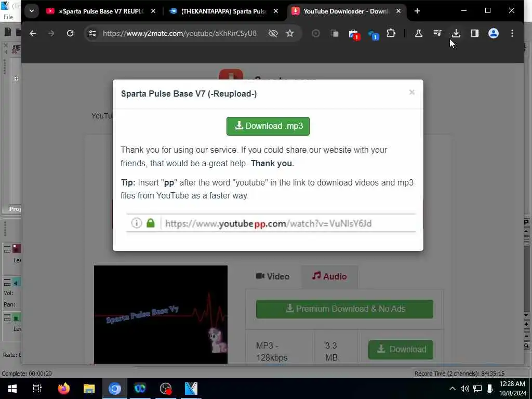Open File Explorer from the taskbar
The image size is (532, 399).
click(89, 389)
